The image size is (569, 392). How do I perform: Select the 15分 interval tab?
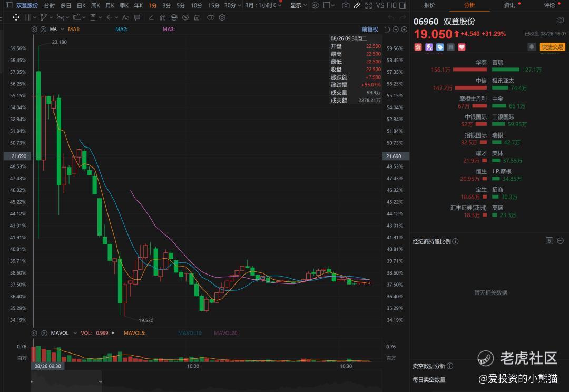click(x=213, y=5)
